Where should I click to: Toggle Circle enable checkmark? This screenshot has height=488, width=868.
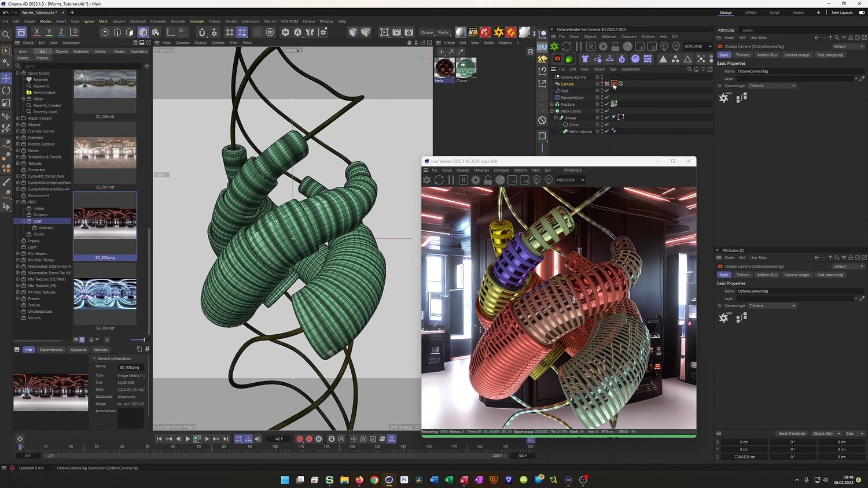pyautogui.click(x=606, y=124)
